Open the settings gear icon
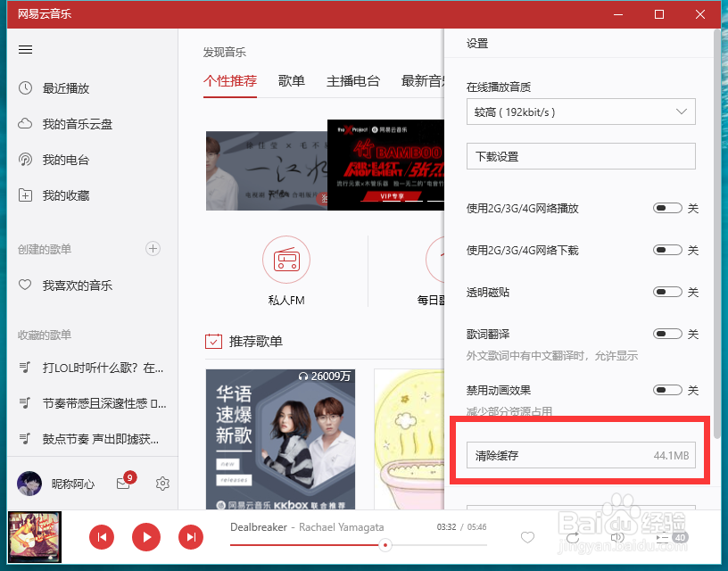 162,484
